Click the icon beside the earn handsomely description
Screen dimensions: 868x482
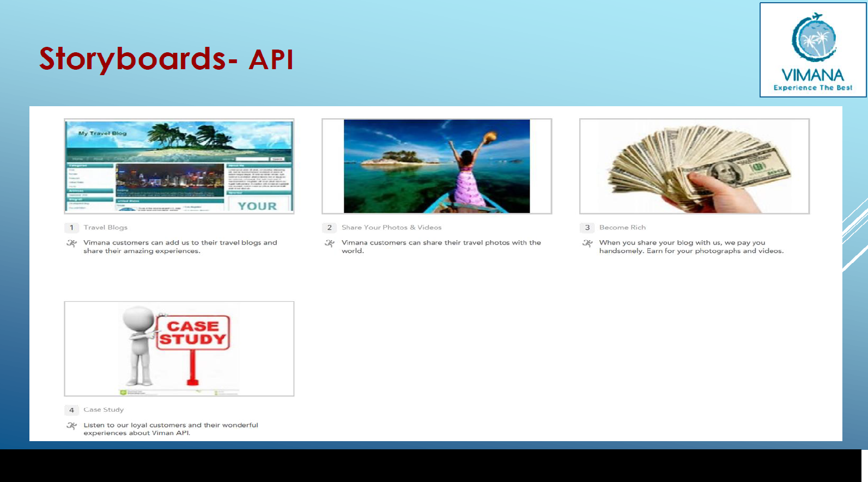point(587,243)
